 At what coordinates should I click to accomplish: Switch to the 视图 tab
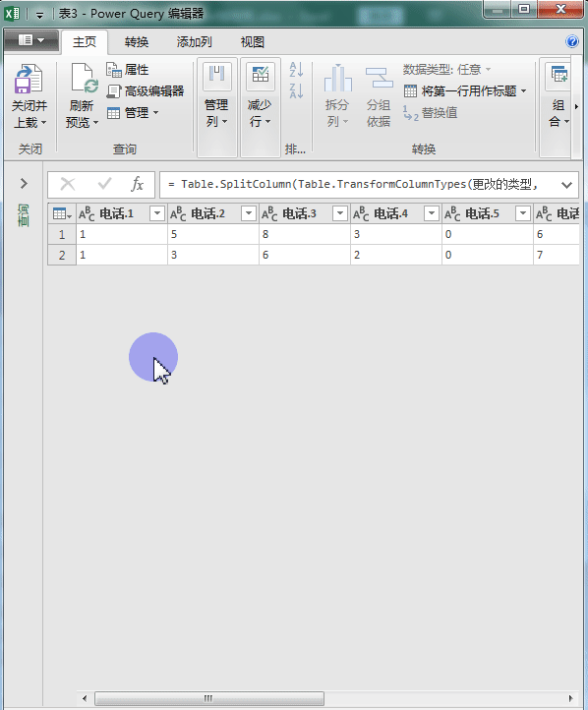[252, 42]
